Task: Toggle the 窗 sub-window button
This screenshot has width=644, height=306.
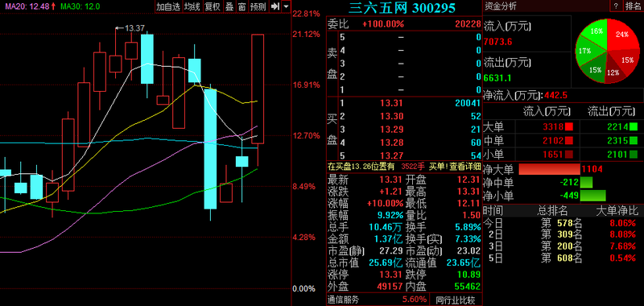Action: (242, 6)
